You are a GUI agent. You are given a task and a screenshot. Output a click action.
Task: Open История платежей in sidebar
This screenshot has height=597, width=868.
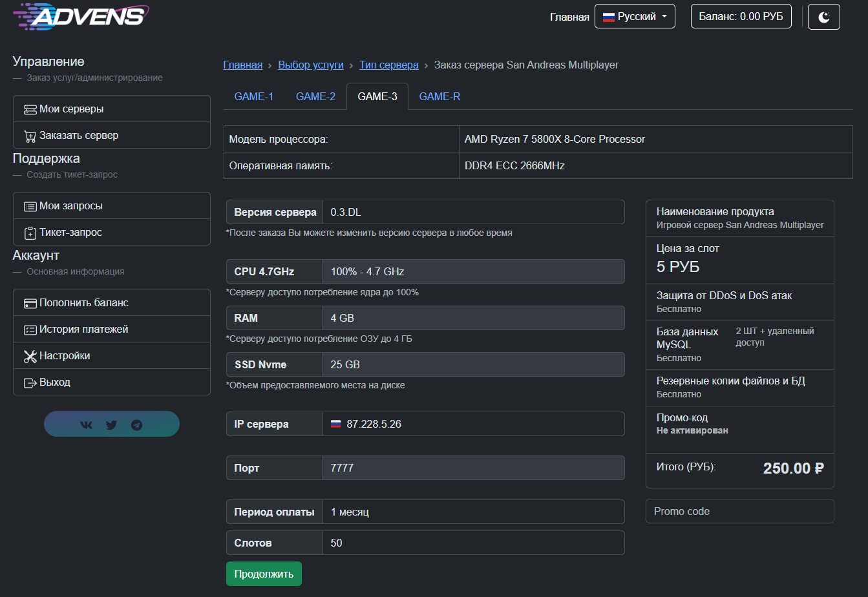112,329
